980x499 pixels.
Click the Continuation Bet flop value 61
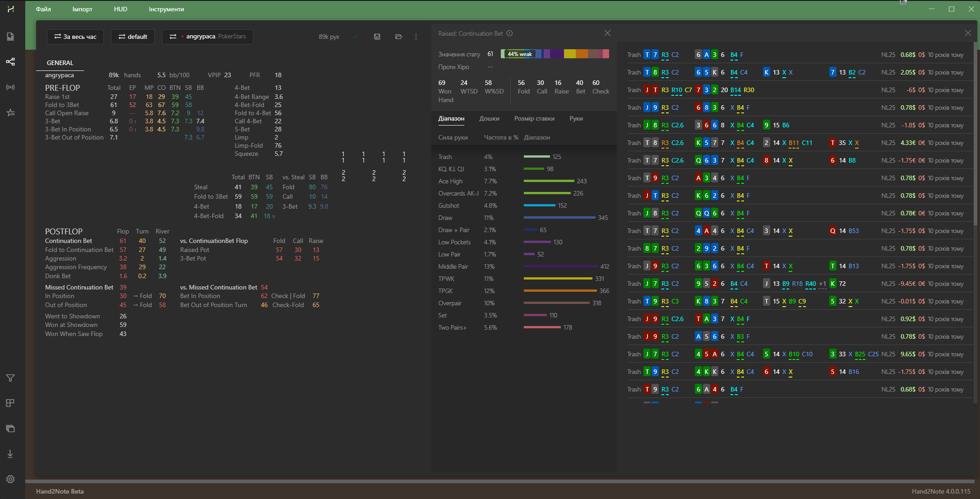point(123,241)
